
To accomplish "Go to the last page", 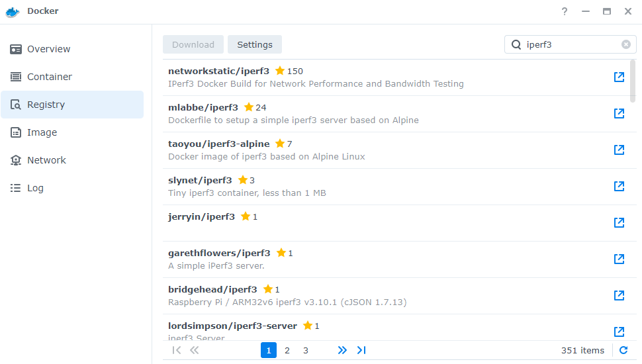I will point(361,350).
